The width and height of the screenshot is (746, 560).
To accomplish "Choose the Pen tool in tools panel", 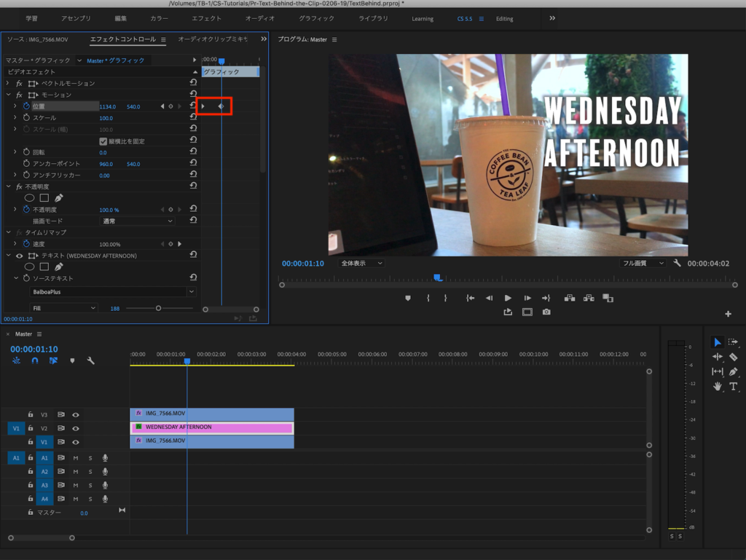I will click(x=733, y=371).
